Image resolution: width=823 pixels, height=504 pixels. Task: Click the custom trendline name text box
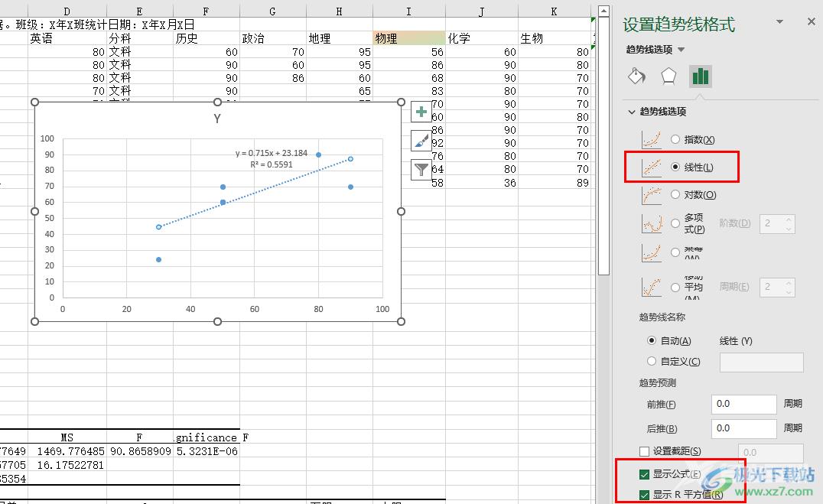(761, 363)
